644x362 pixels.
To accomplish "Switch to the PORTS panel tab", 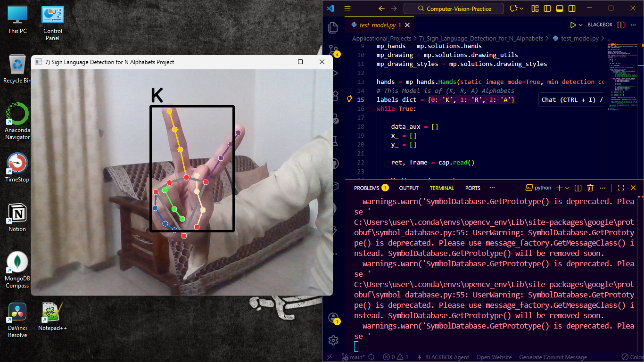I will [x=473, y=188].
